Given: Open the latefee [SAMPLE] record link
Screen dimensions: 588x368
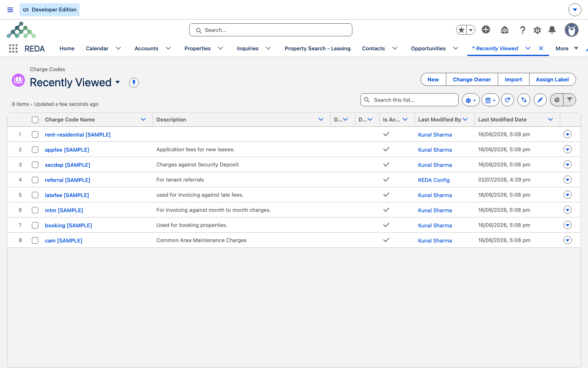Looking at the screenshot, I should [x=67, y=195].
